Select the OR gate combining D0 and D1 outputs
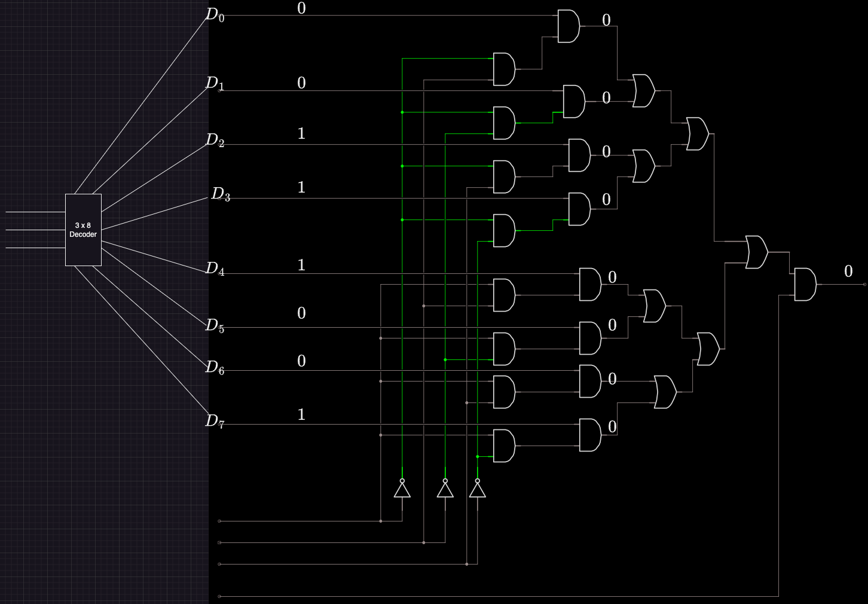868x604 pixels. point(644,91)
